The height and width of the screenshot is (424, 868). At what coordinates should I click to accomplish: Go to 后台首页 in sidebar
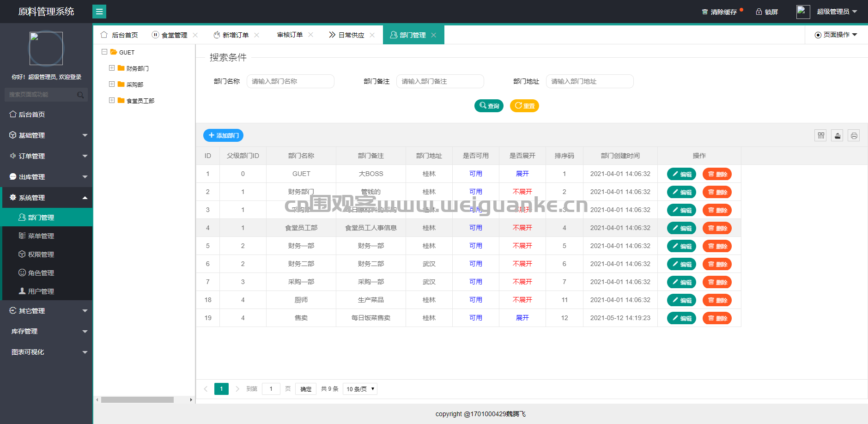click(46, 115)
